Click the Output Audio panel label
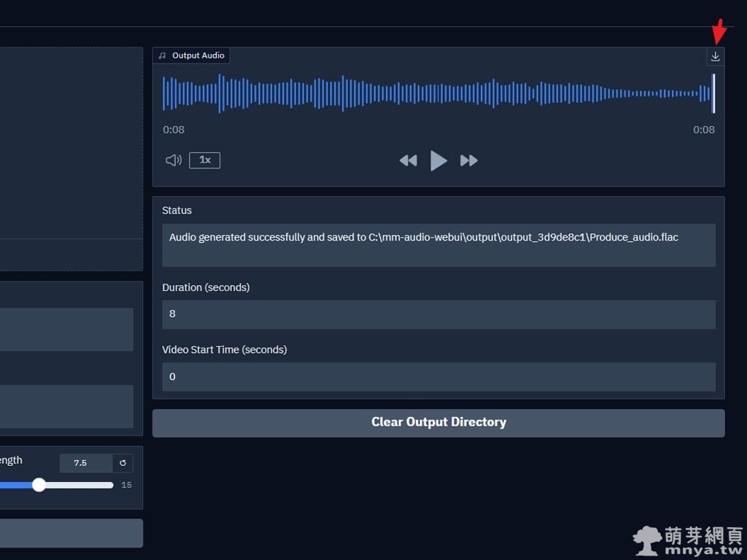747x560 pixels. 198,55
